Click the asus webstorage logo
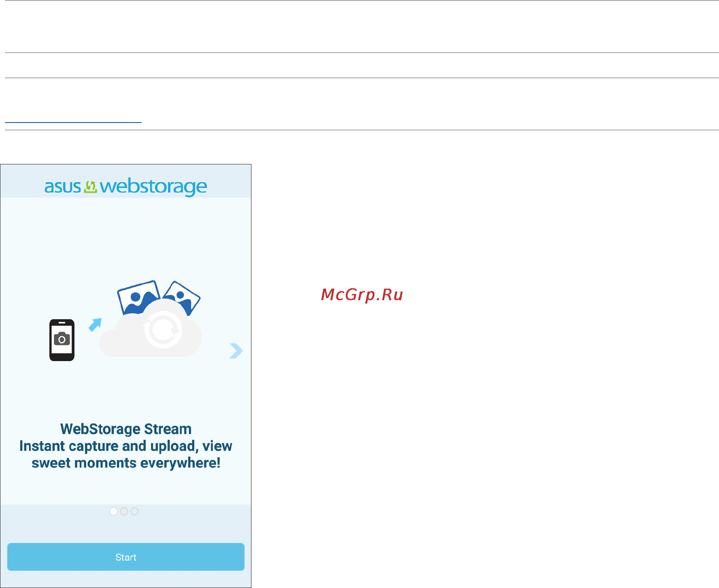This screenshot has height=588, width=719. tap(125, 186)
